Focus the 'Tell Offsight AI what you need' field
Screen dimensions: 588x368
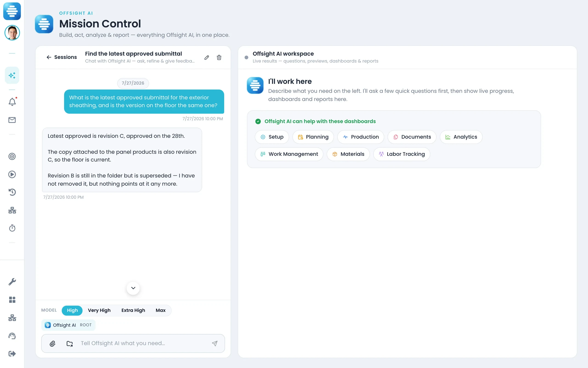(x=143, y=343)
